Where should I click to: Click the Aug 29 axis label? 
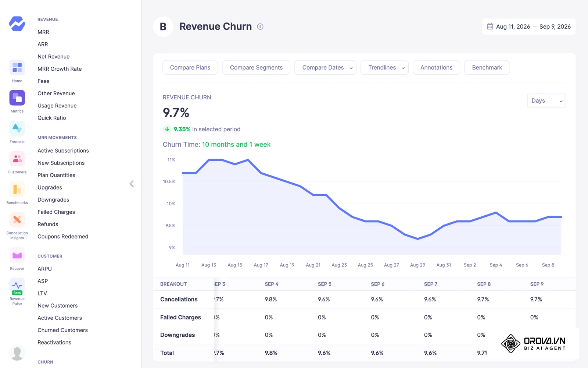click(417, 265)
